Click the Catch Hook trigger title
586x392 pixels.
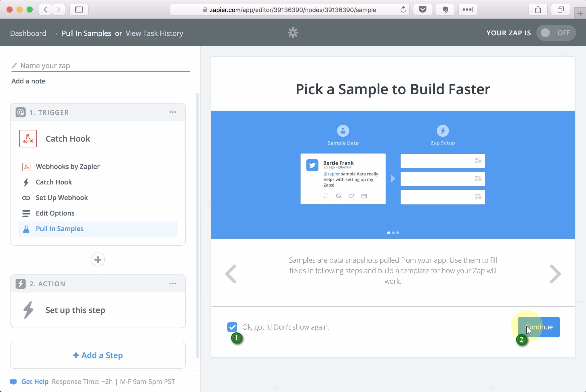[x=68, y=139]
